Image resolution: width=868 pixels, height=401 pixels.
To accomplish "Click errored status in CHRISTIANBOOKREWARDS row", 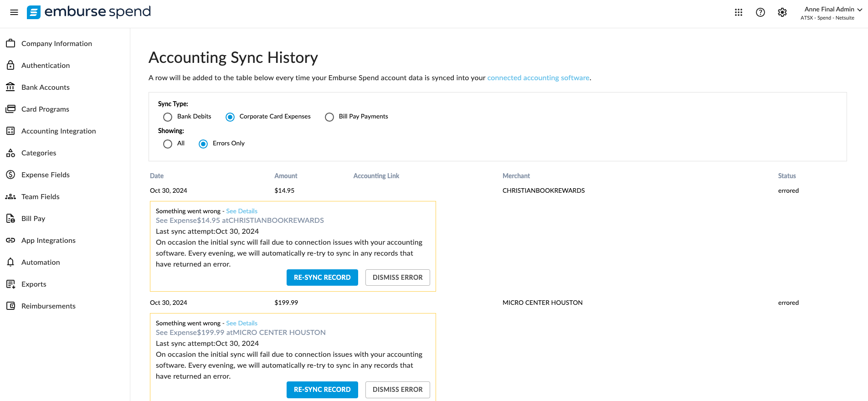I will [788, 190].
